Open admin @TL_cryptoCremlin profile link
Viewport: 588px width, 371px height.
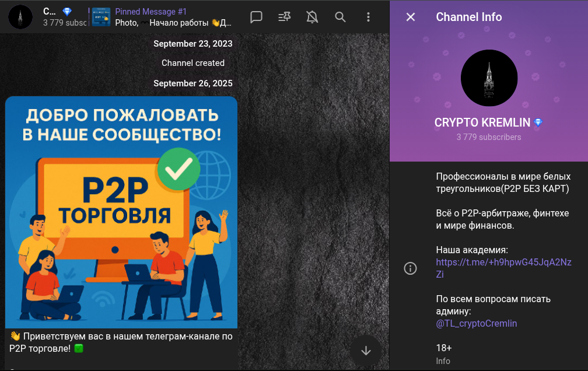pyautogui.click(x=476, y=323)
